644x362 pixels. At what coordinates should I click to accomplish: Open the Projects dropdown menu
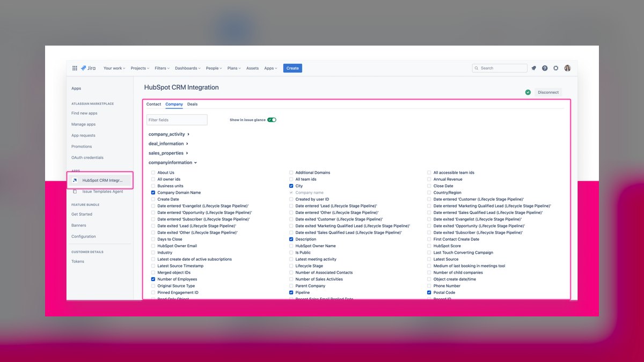(x=140, y=68)
